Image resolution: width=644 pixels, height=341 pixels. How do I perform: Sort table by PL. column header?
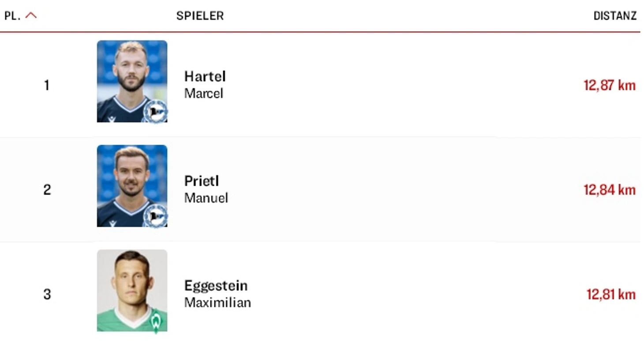pyautogui.click(x=12, y=16)
